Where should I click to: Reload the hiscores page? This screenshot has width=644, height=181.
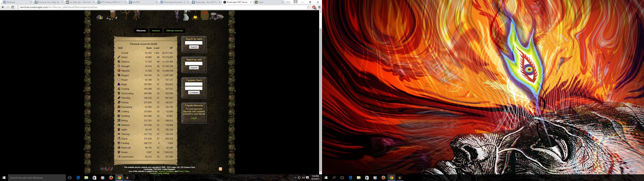pos(13,7)
